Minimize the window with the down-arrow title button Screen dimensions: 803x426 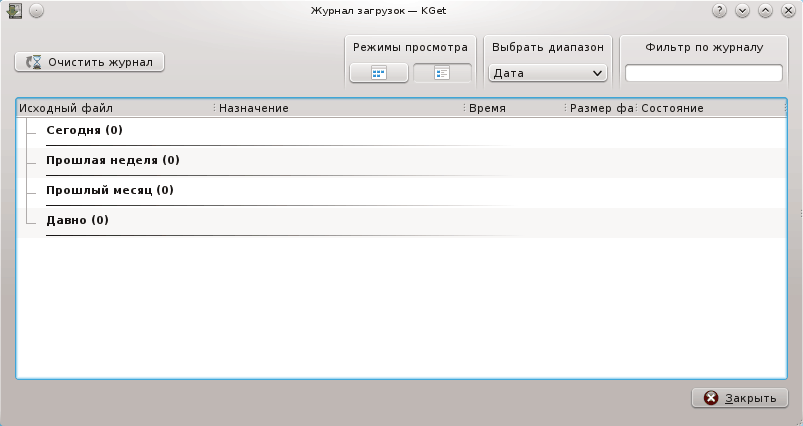coord(742,11)
